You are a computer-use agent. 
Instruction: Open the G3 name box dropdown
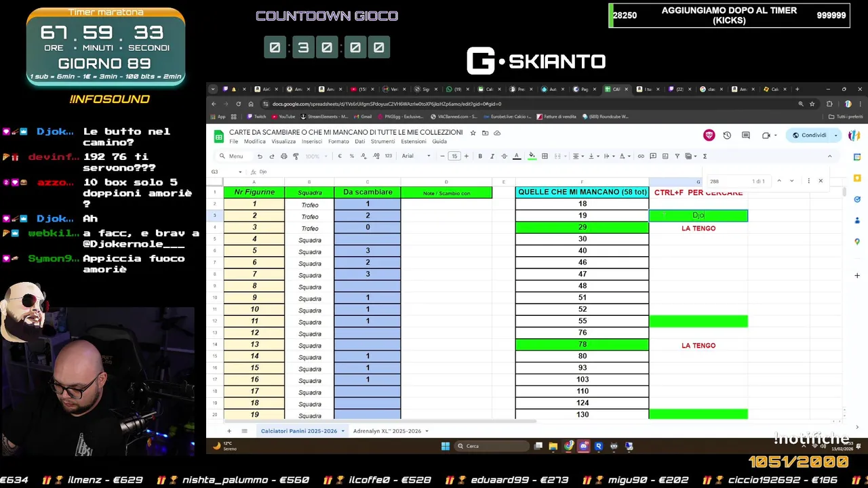point(240,171)
